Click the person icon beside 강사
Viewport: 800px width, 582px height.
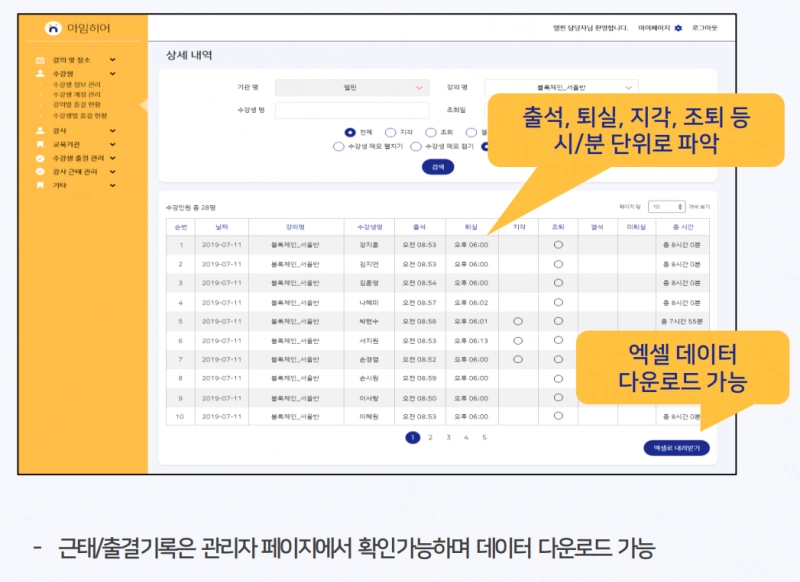tap(40, 130)
